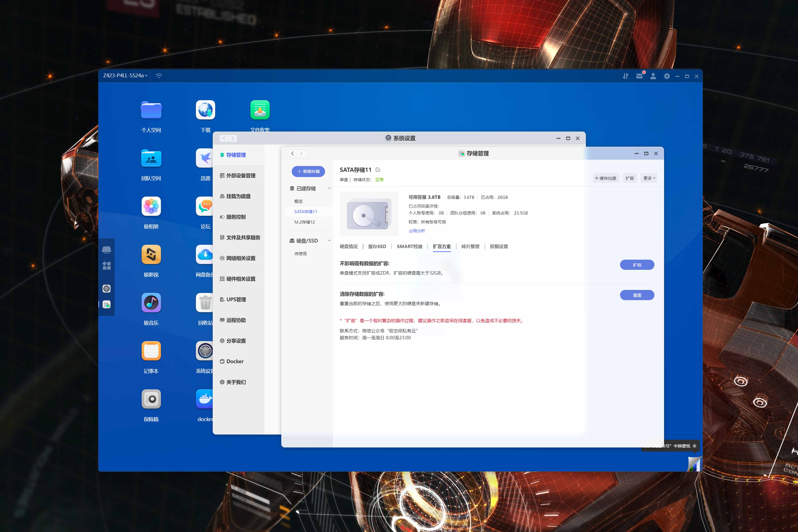Collapse the 硬盘/SSD section
Image resolution: width=798 pixels, height=532 pixels.
click(329, 240)
